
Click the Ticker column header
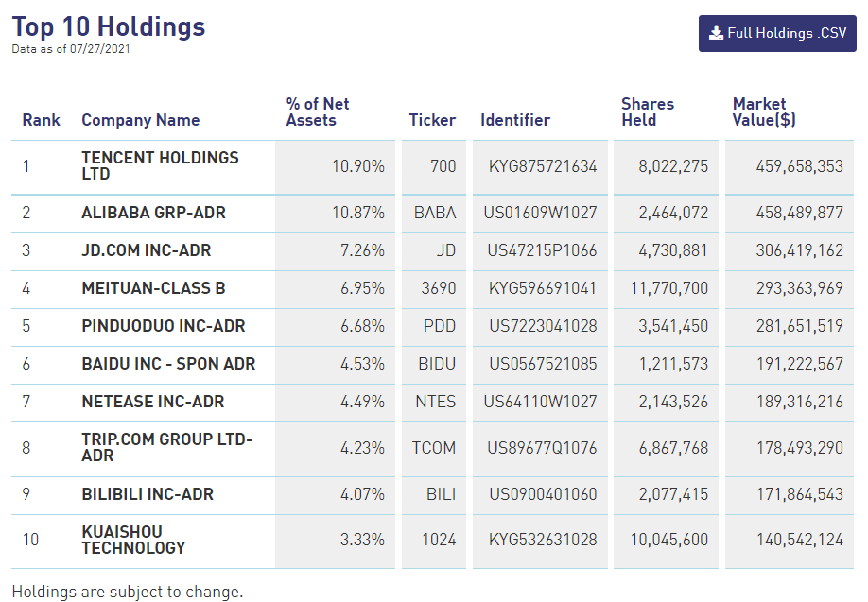(x=432, y=120)
